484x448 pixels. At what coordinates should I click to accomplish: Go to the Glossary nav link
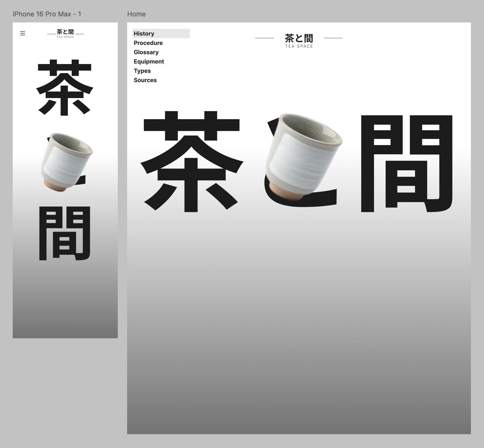pos(146,52)
